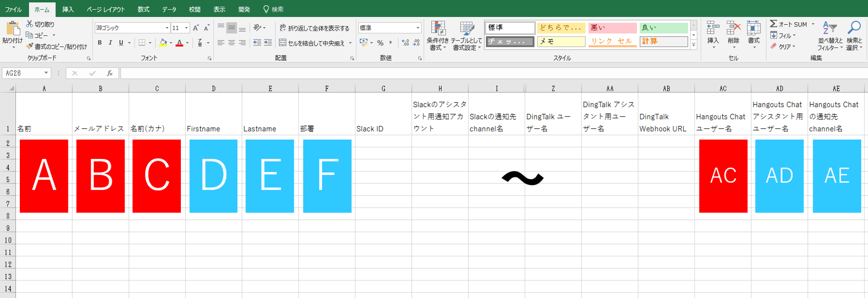The width and height of the screenshot is (868, 298).
Task: Open the font color dropdown arrow
Action: 187,43
